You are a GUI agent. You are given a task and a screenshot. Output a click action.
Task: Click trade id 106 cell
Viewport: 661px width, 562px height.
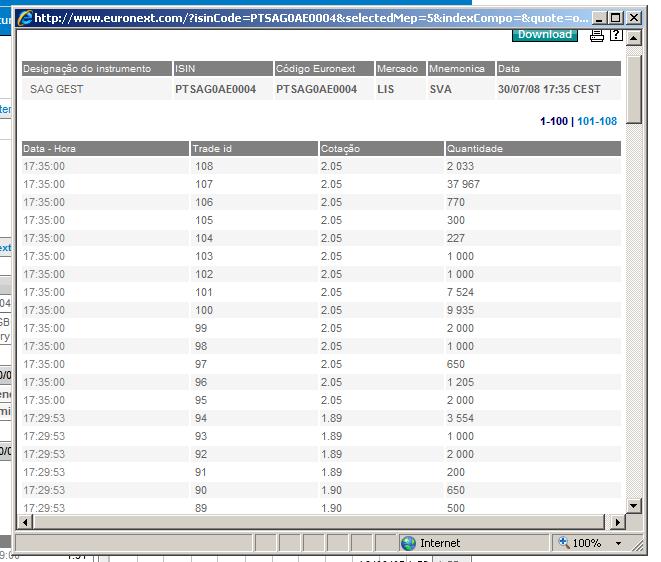pos(204,202)
